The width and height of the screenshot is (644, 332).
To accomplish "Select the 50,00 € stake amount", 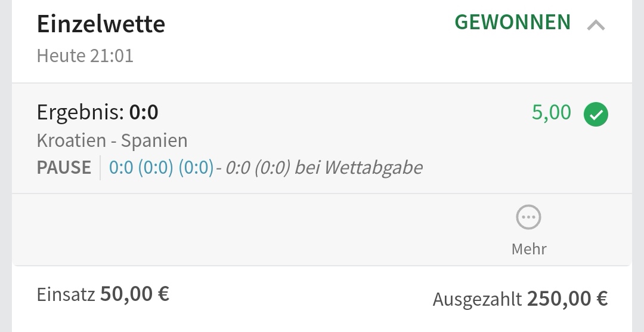I will (x=135, y=294).
